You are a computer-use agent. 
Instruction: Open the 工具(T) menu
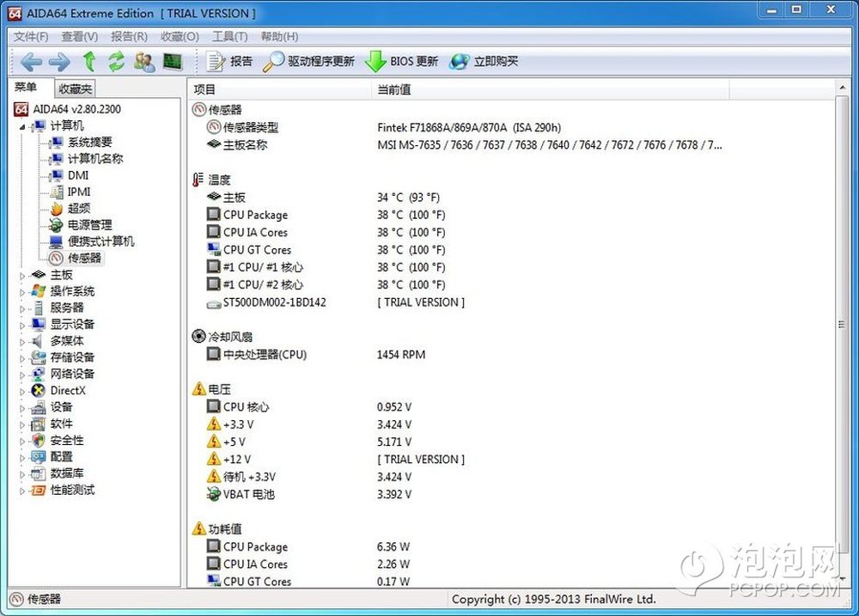230,37
